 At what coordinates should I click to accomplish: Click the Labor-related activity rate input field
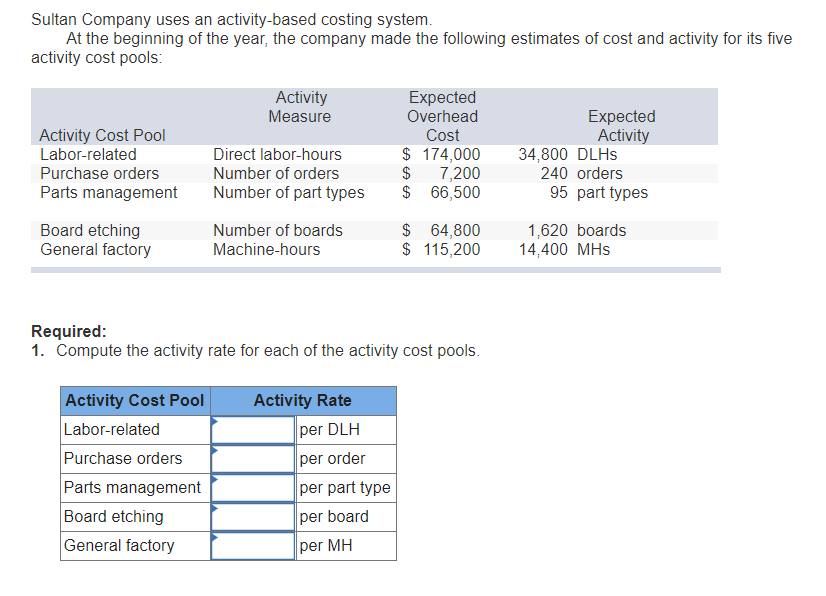pyautogui.click(x=252, y=429)
